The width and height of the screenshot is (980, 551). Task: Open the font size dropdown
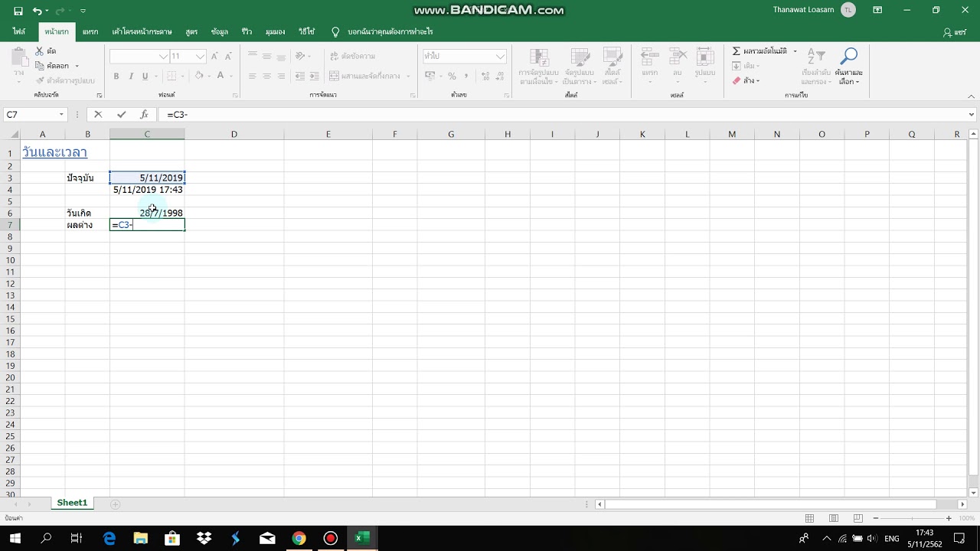[x=200, y=56]
